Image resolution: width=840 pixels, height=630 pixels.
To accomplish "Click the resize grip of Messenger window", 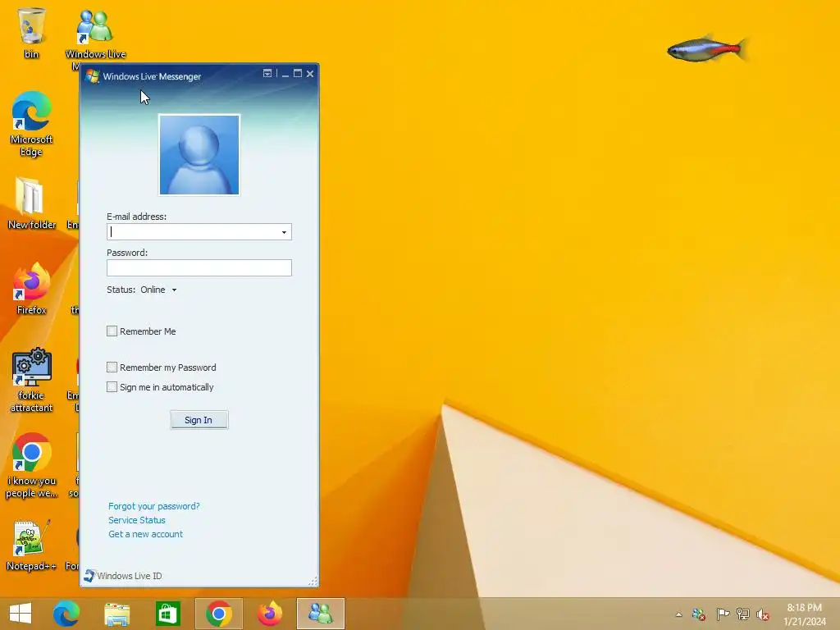I will (313, 582).
